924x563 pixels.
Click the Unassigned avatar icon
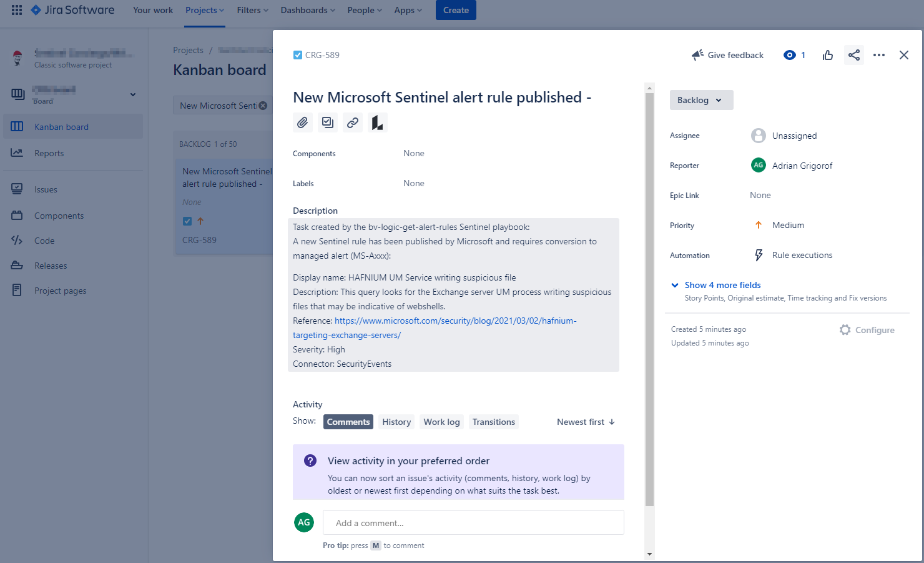pos(759,136)
